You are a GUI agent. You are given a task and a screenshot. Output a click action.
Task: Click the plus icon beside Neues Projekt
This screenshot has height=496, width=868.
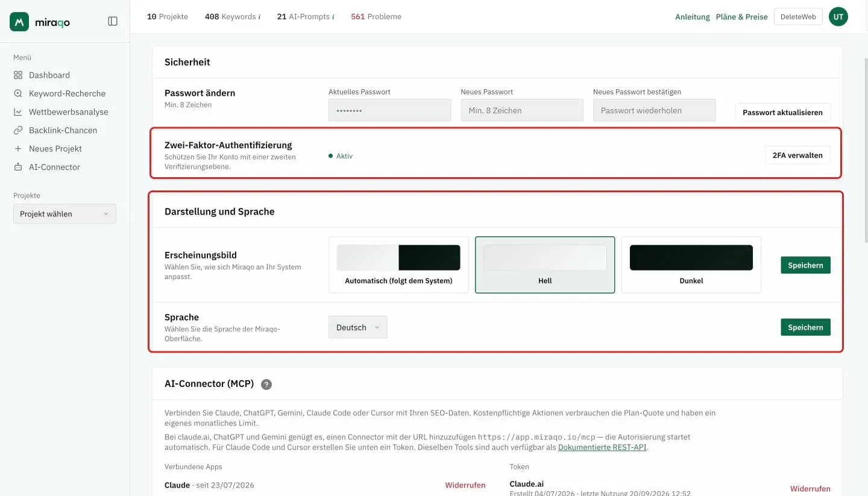point(18,149)
